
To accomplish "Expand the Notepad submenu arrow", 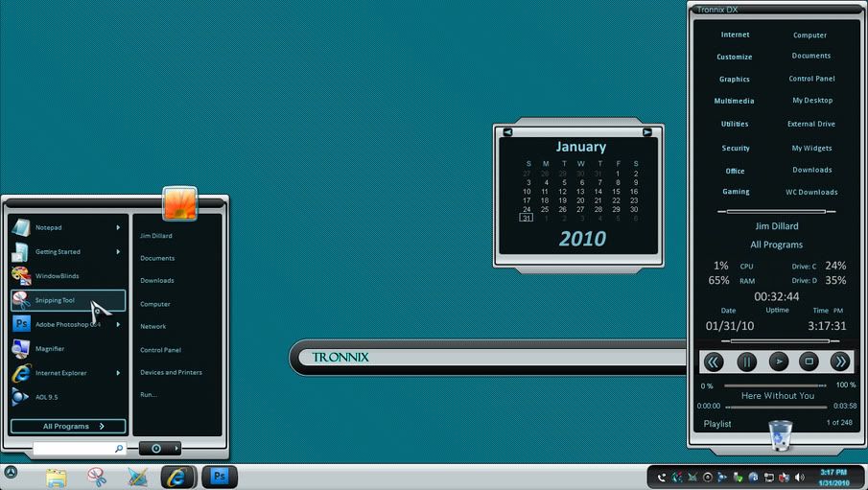I will [x=118, y=227].
